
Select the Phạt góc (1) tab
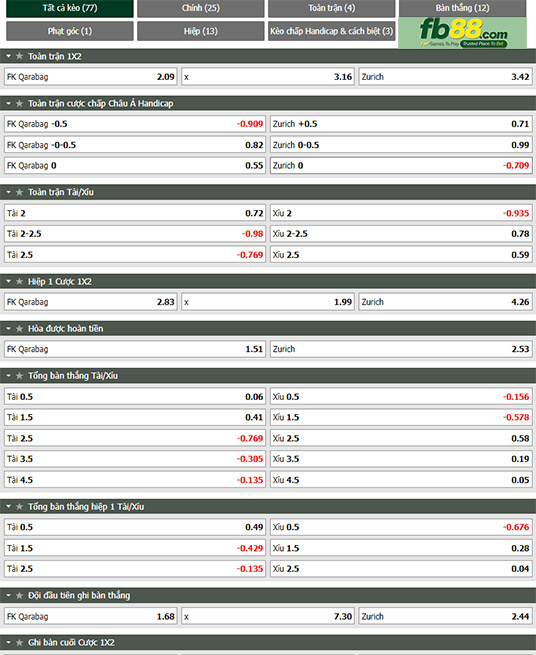click(x=70, y=31)
